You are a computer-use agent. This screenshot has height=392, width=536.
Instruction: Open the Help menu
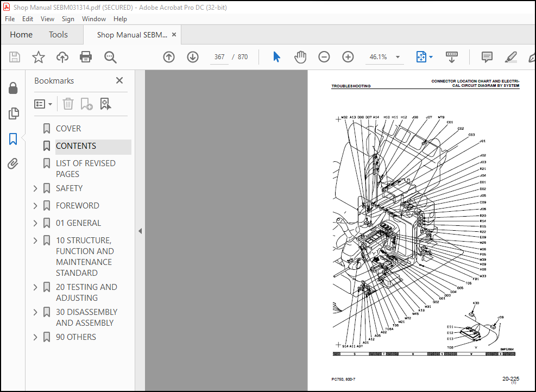coord(120,19)
